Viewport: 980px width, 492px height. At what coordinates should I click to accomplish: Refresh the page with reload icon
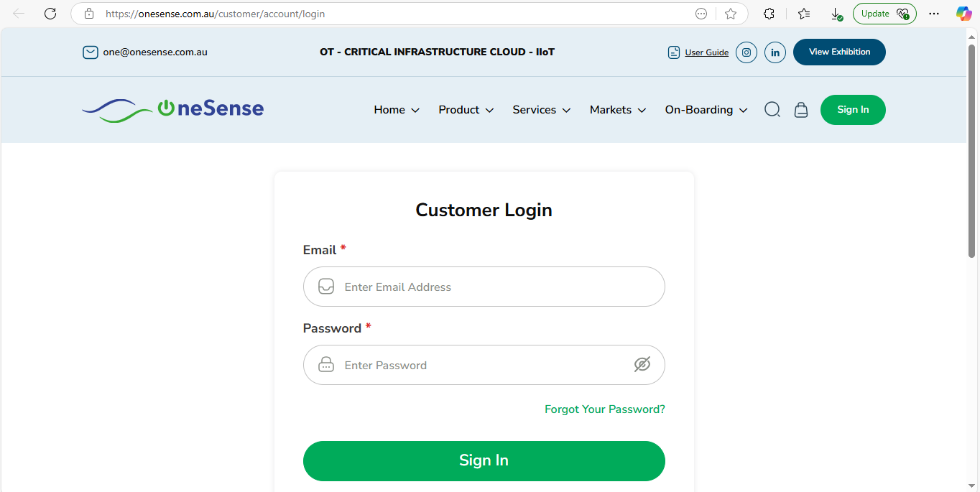click(50, 14)
